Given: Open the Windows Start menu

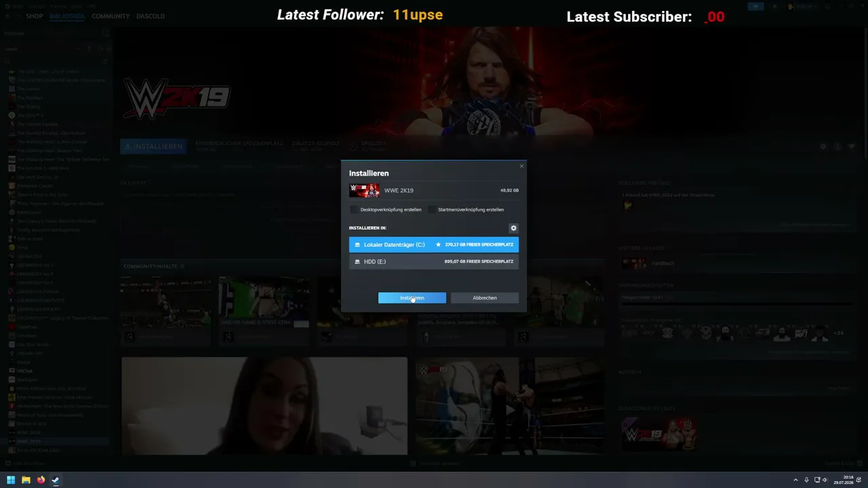Looking at the screenshot, I should click(11, 480).
